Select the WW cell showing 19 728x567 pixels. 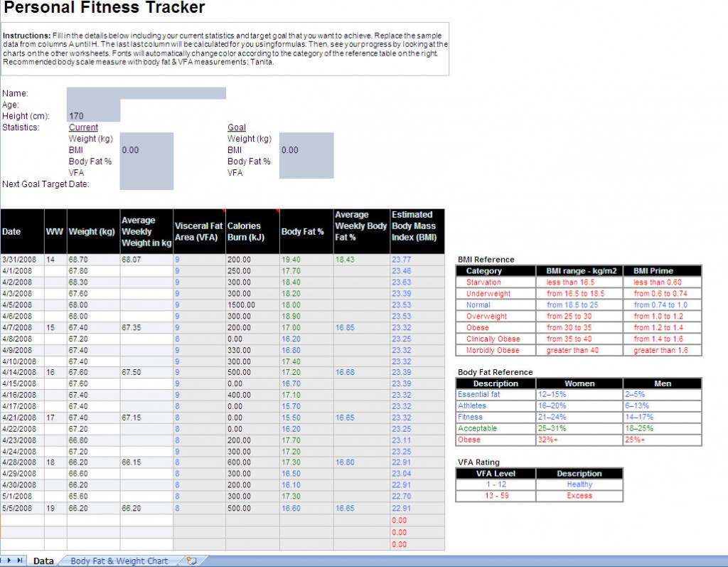[55, 509]
